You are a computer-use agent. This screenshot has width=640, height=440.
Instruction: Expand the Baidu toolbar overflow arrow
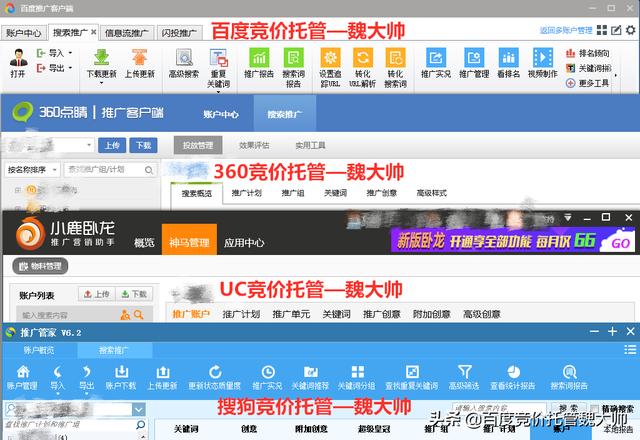point(616,76)
